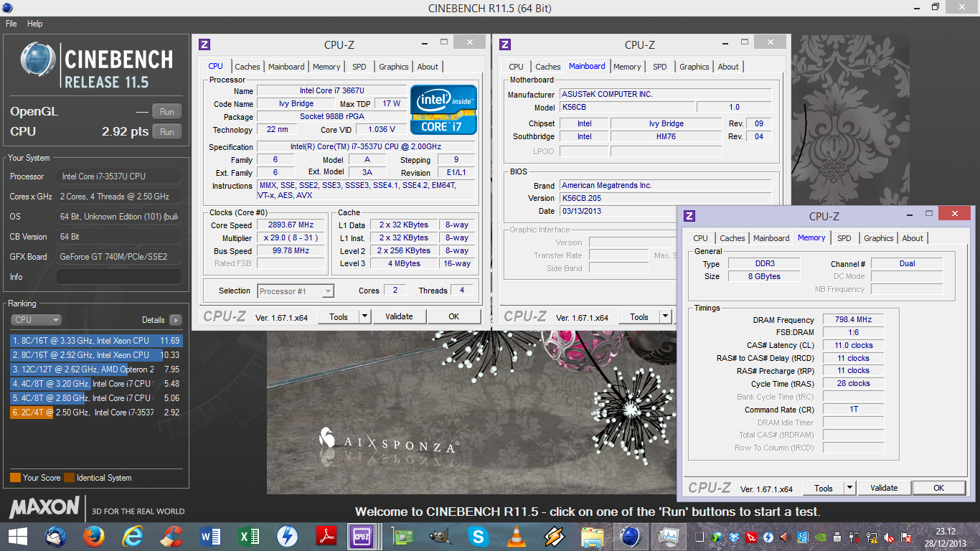980x551 pixels.
Task: Click Validate in leftmost CPU-Z window
Action: 399,316
